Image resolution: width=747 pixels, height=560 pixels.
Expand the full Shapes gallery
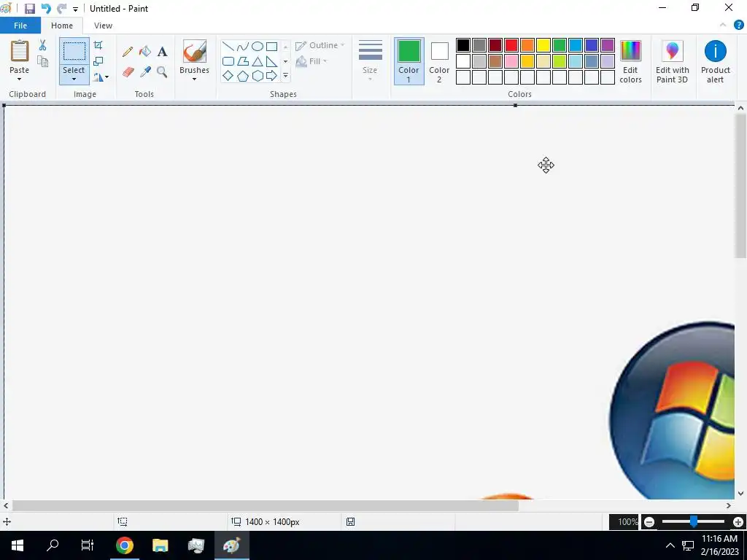tap(285, 76)
